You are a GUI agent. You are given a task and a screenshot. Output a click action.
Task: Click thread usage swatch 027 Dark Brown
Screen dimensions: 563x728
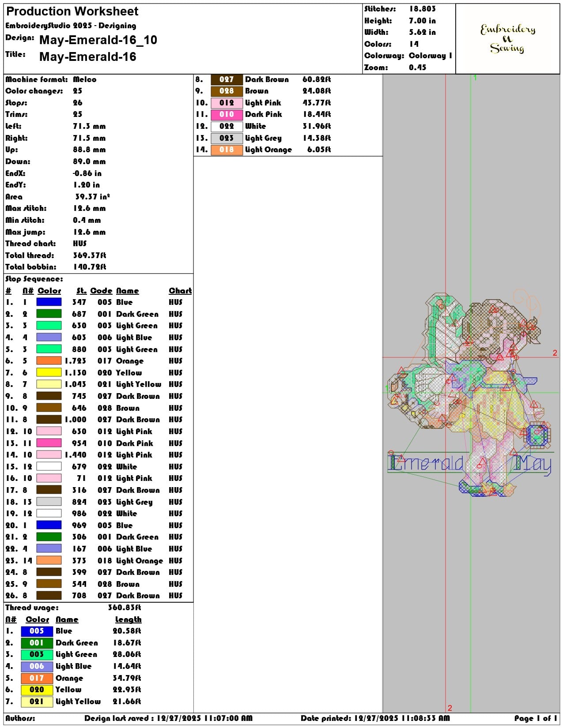tap(227, 79)
